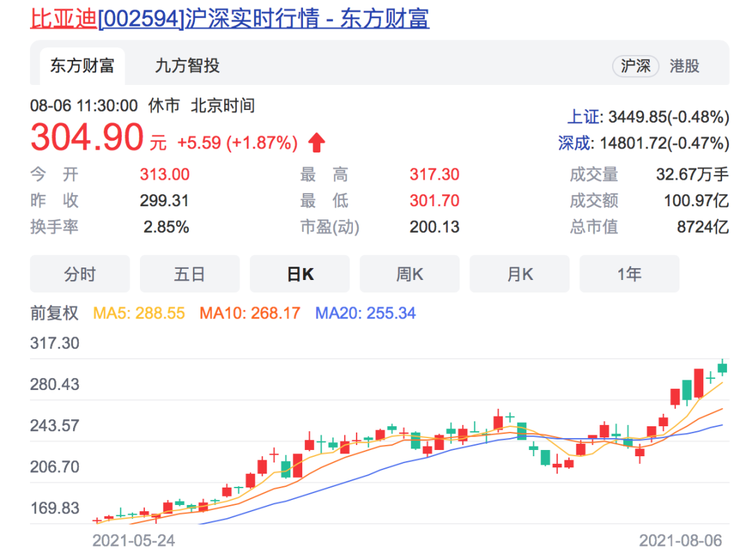Show the 五日 five-day chart

[189, 274]
